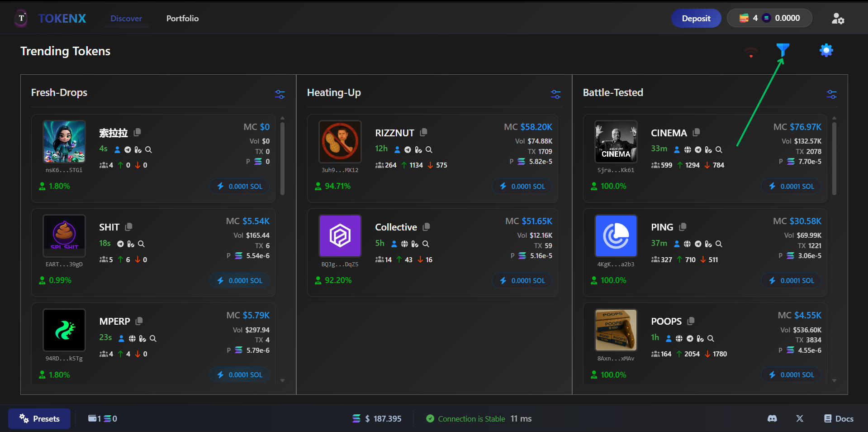Open Battle-Tested column filter options
Image resolution: width=868 pixels, height=432 pixels.
831,94
